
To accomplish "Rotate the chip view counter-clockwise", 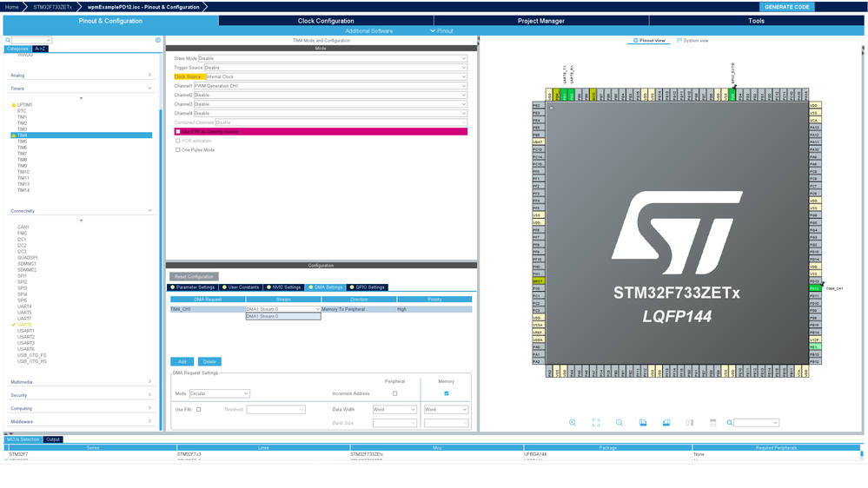I will [x=666, y=423].
